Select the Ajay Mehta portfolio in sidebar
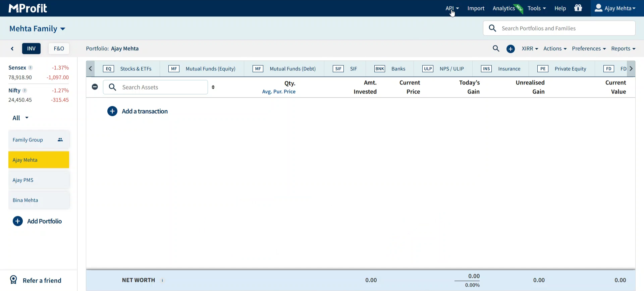Image resolution: width=644 pixels, height=291 pixels. pos(39,160)
